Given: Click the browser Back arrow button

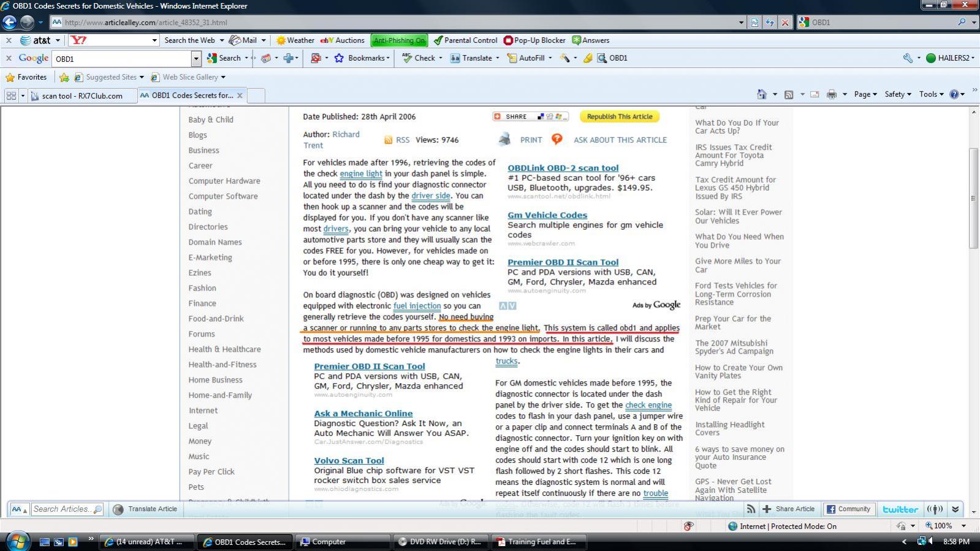Looking at the screenshot, I should pos(9,22).
